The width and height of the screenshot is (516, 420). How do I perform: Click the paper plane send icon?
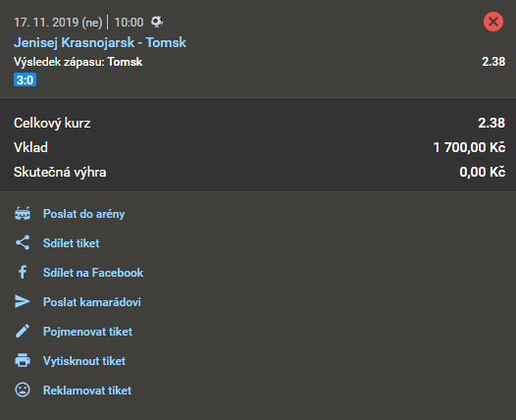[23, 301]
